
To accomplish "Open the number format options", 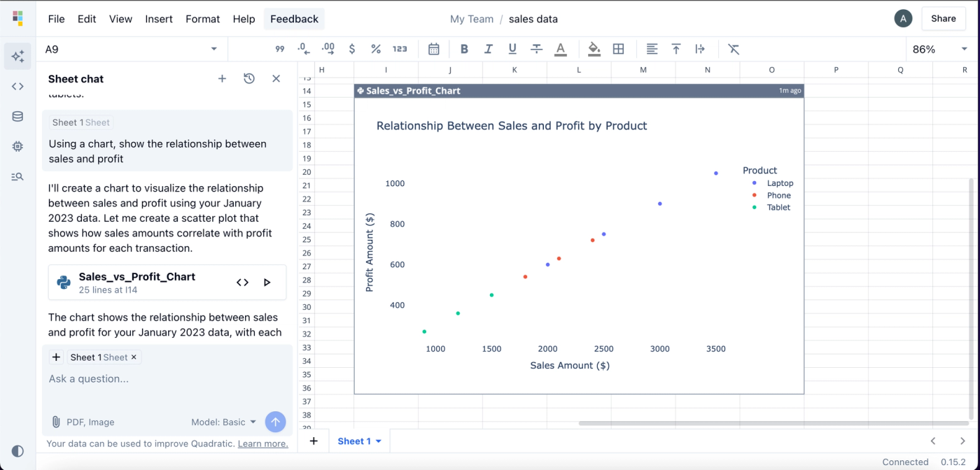I will pos(400,49).
